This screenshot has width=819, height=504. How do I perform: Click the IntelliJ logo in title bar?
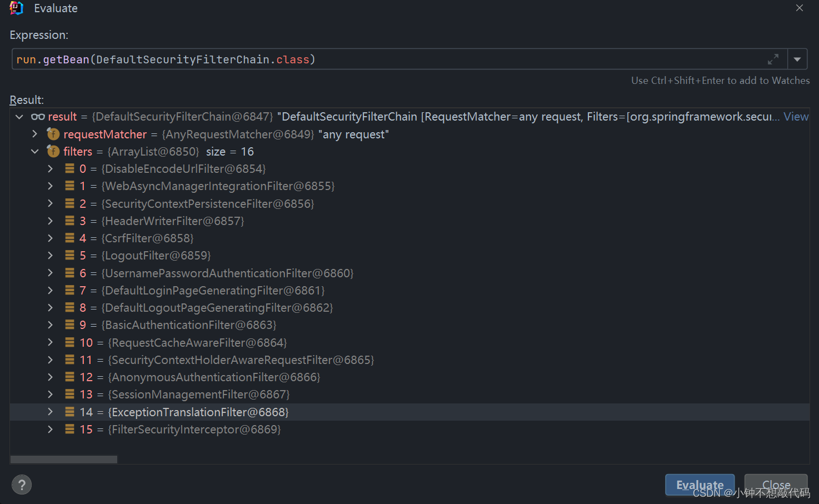click(17, 8)
